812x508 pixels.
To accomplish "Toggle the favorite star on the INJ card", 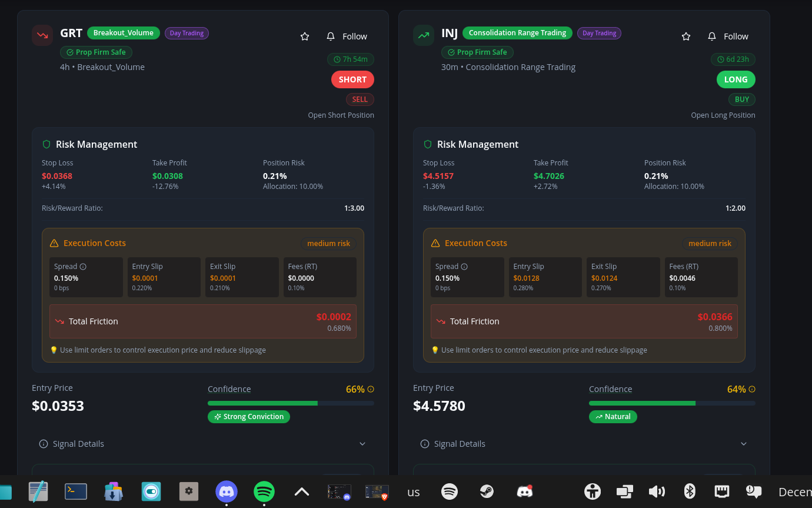I will (x=686, y=36).
